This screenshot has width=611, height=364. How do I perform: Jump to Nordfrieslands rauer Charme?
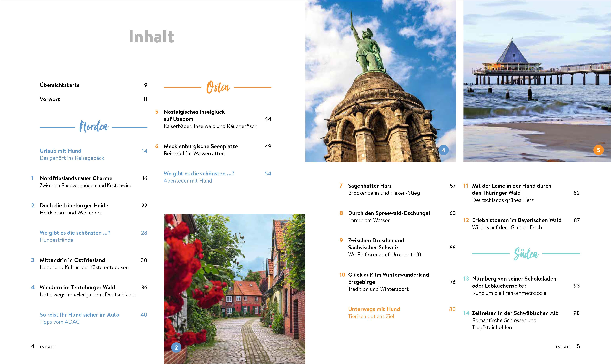[x=76, y=178]
